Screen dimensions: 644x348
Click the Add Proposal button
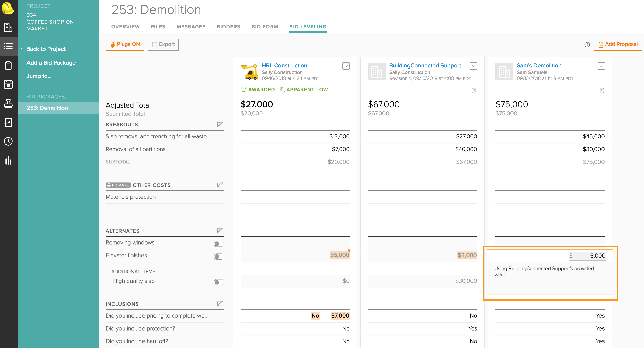pyautogui.click(x=618, y=45)
